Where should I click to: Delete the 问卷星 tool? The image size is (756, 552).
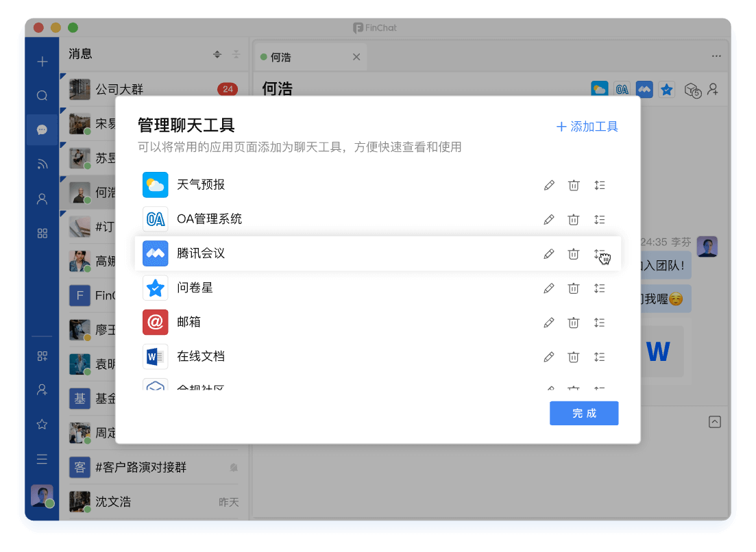point(574,288)
